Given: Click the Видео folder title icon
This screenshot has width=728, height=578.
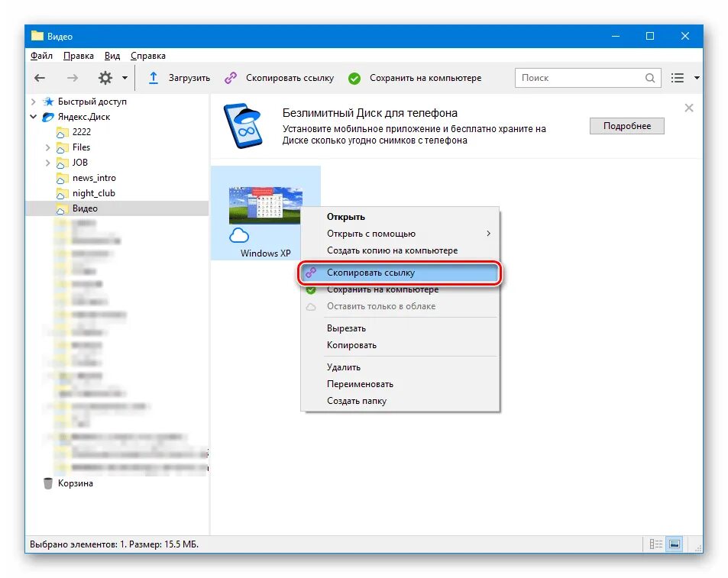Looking at the screenshot, I should [x=37, y=36].
